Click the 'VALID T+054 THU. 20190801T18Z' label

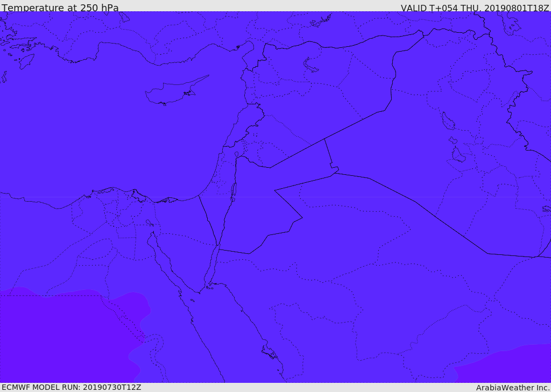[475, 8]
